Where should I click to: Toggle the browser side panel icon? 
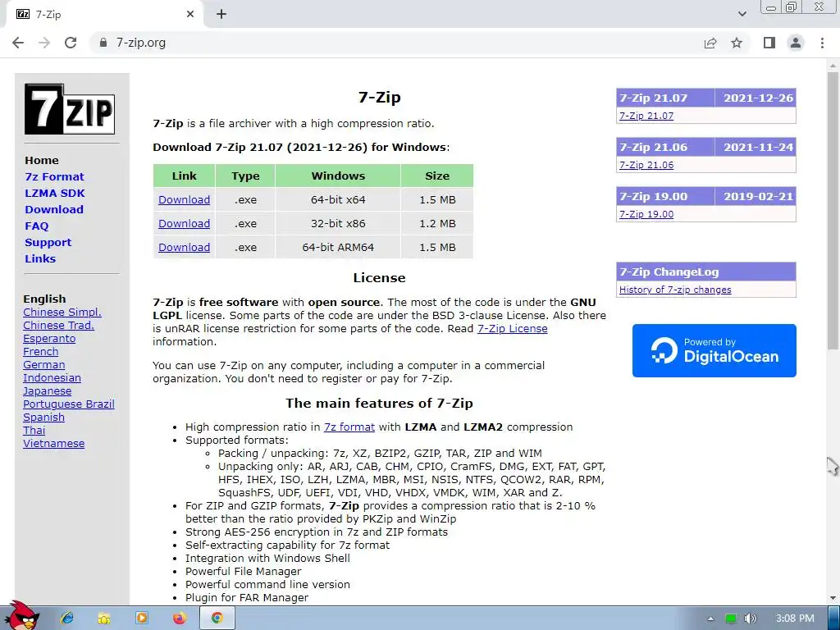[769, 43]
